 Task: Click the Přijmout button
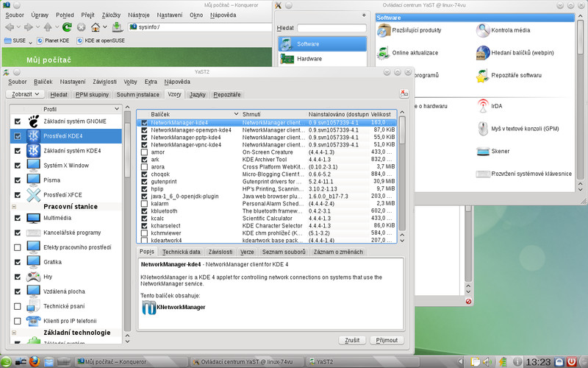(387, 340)
